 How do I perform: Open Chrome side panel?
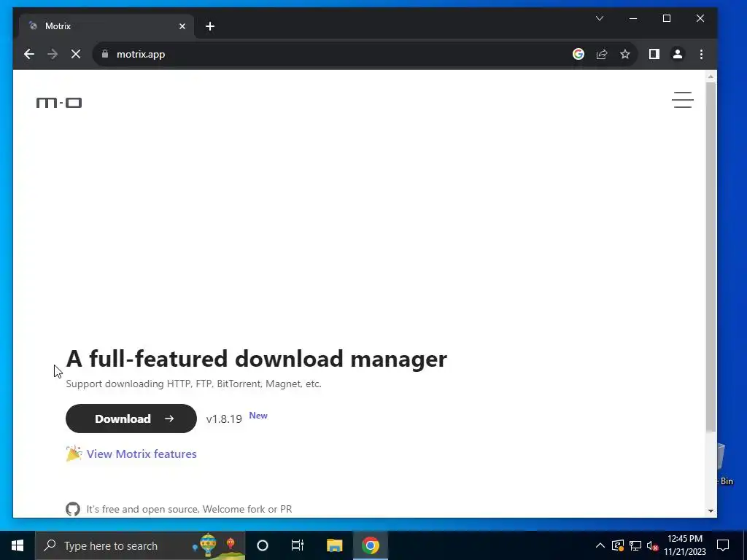[x=654, y=54]
